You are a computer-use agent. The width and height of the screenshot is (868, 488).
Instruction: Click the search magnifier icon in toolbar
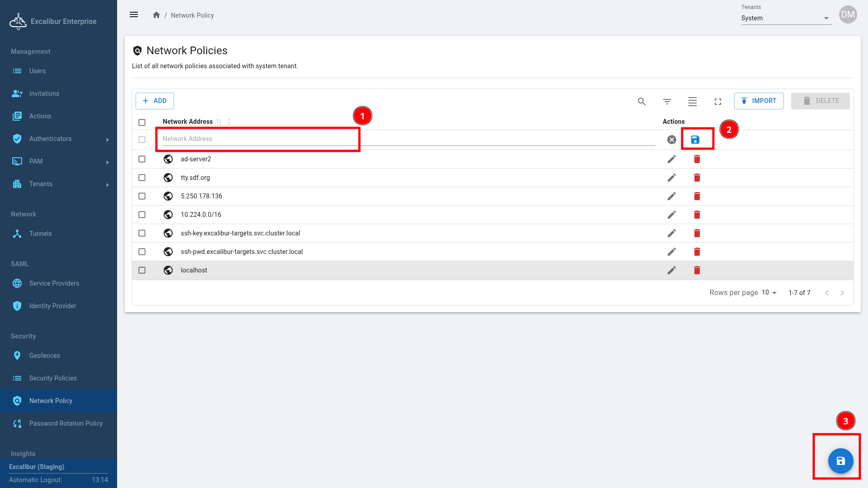point(642,102)
